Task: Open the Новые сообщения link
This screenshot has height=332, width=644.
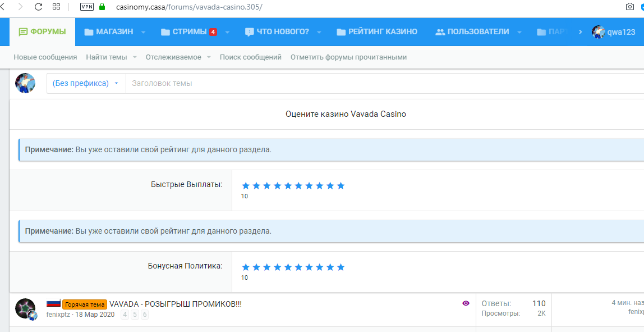Action: click(x=45, y=57)
